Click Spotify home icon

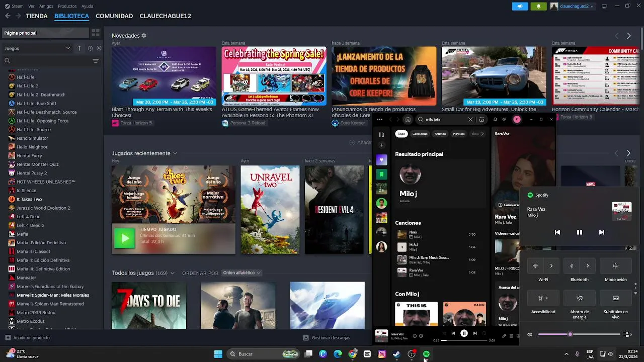[408, 119]
